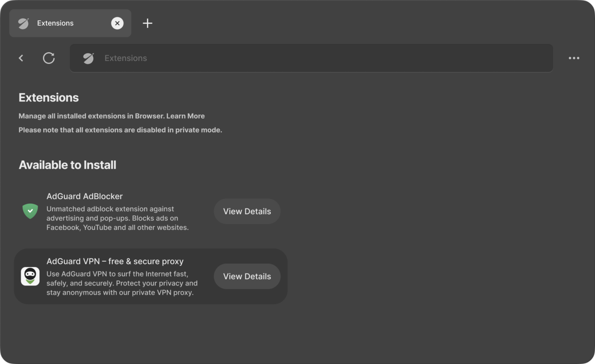The width and height of the screenshot is (595, 364).
Task: Reload the Extensions page
Action: (x=49, y=58)
